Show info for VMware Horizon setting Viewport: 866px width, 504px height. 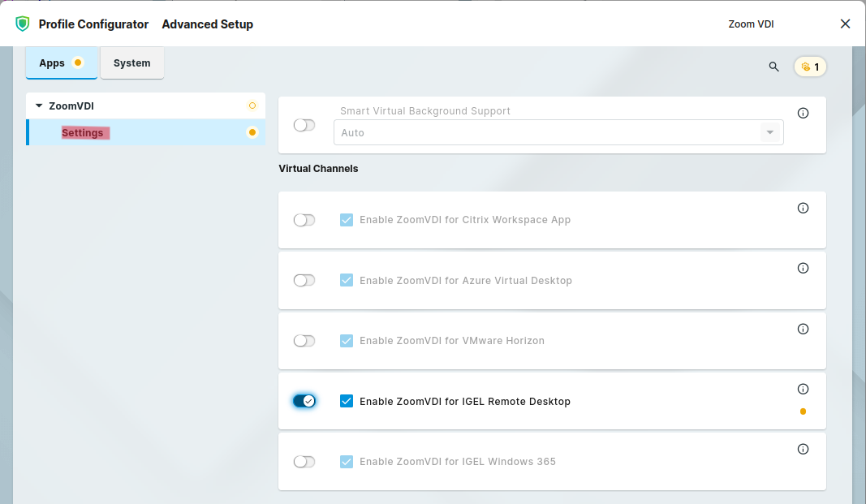(x=803, y=330)
